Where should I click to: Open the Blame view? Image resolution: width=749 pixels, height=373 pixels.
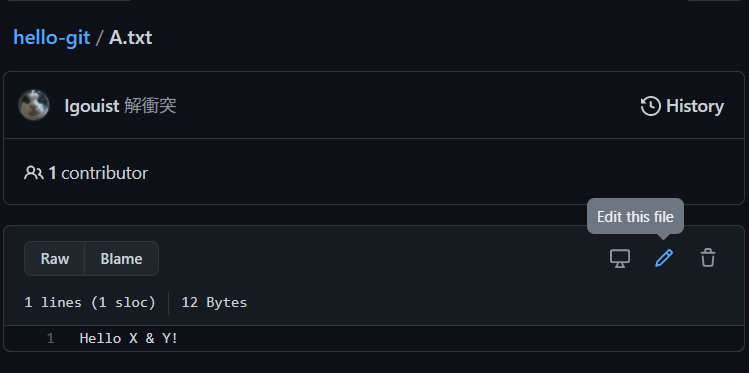pos(121,258)
